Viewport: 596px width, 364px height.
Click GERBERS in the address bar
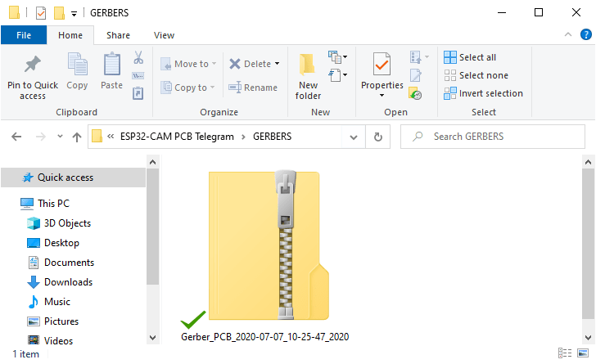(x=272, y=137)
